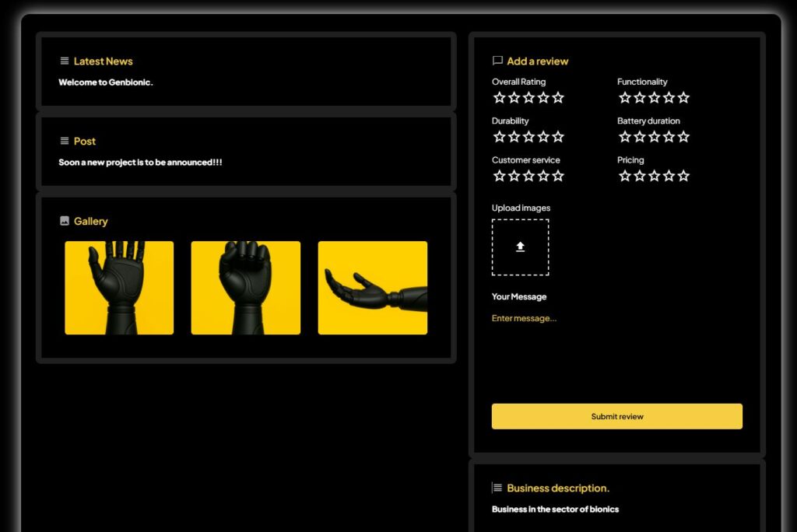Click the Gallery heading
The height and width of the screenshot is (532, 797).
pyautogui.click(x=91, y=221)
